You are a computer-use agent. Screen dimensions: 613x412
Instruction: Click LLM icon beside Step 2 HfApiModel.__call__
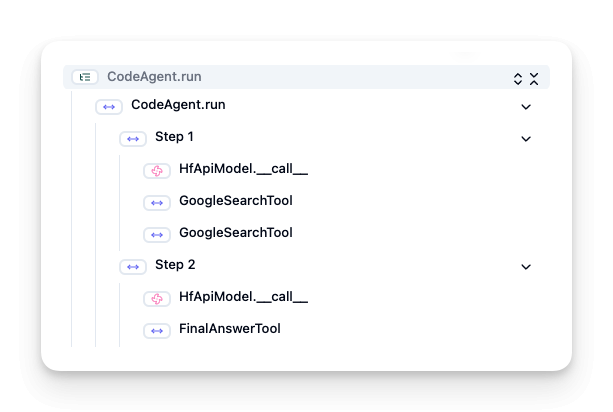click(157, 299)
